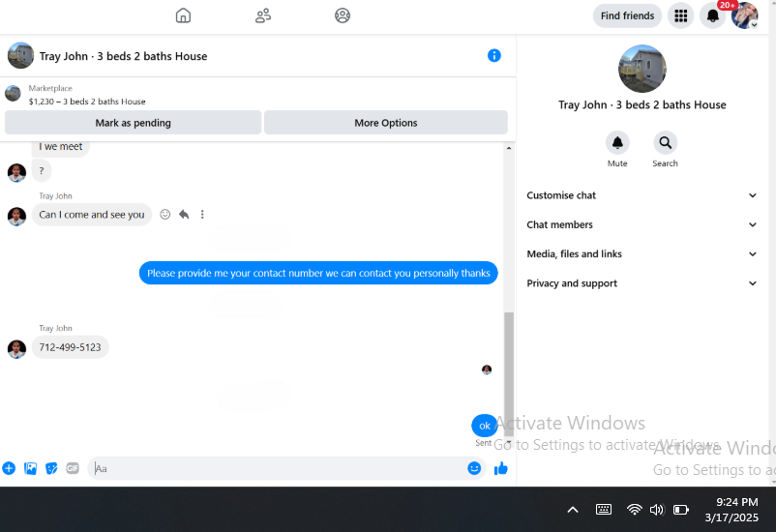Open the $1,230 – 3 beds 2 baths House listing

coord(87,102)
